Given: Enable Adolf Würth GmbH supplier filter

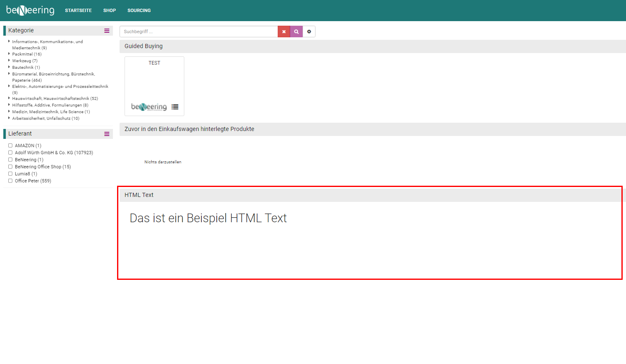Looking at the screenshot, I should click(10, 153).
